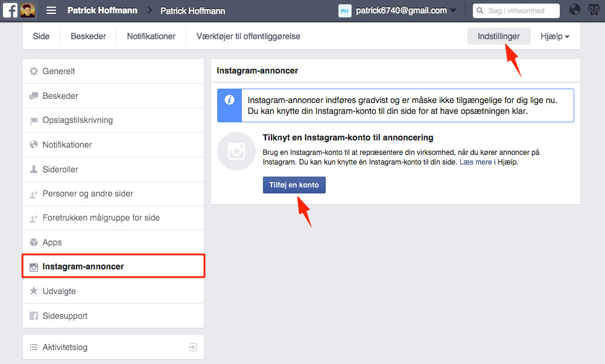Screen dimensions: 605x364
Task: Click the 'Tilføj en konto' button
Action: coord(294,185)
